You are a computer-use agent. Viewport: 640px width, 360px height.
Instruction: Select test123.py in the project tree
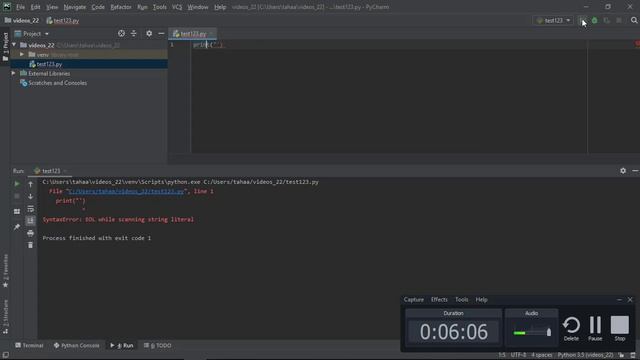coord(49,64)
